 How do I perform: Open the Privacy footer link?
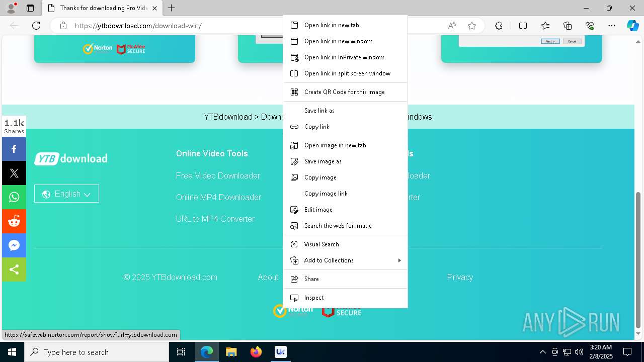click(460, 277)
